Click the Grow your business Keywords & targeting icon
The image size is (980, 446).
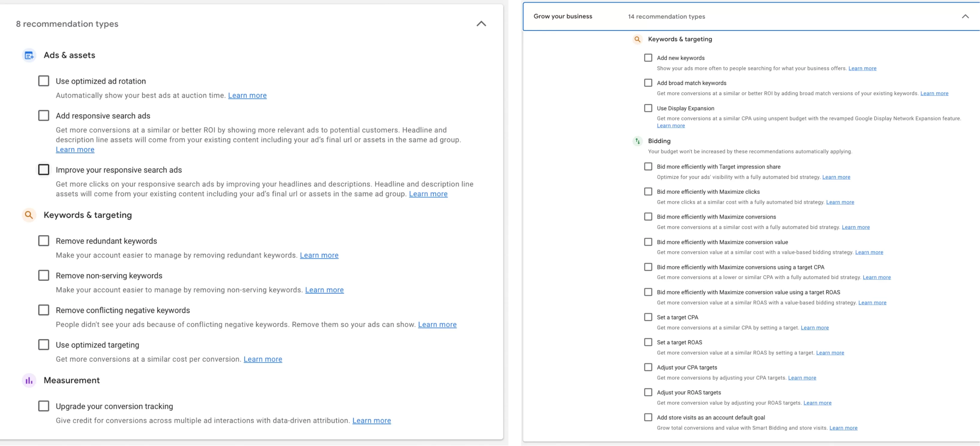click(x=638, y=39)
